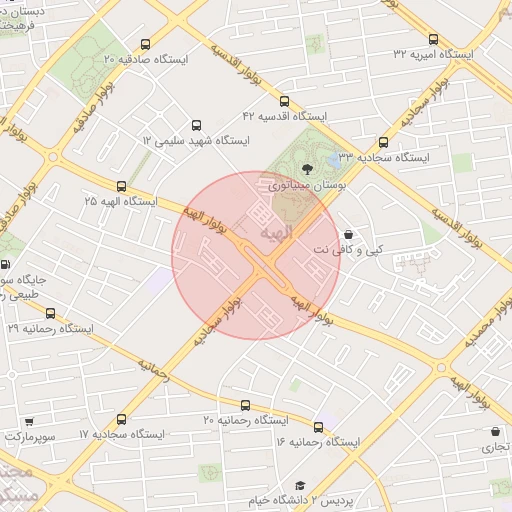This screenshot has height=512, width=512.
Task: Click the الهیه neighborhood label inside red circle
Action: pyautogui.click(x=277, y=233)
